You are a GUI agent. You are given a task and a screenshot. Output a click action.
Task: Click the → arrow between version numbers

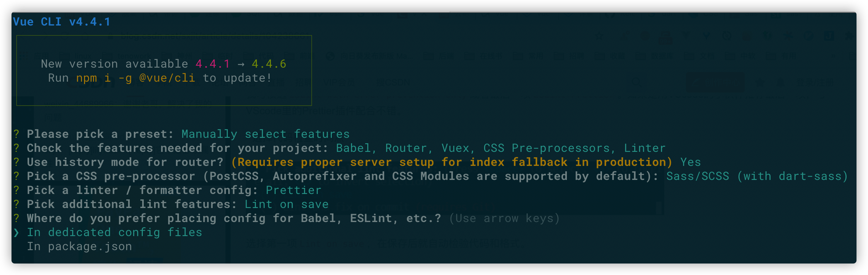pyautogui.click(x=240, y=64)
